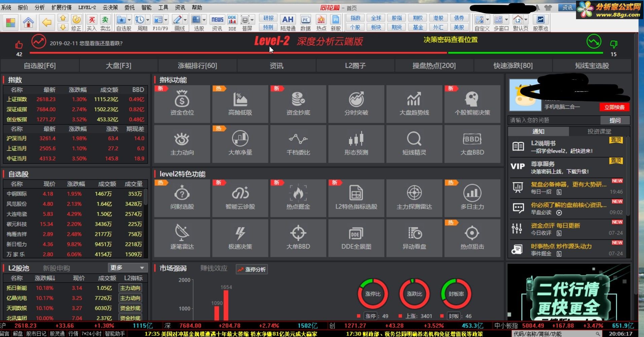Open the 问财选股 tile
The width and height of the screenshot is (644, 337).
coord(182,198)
